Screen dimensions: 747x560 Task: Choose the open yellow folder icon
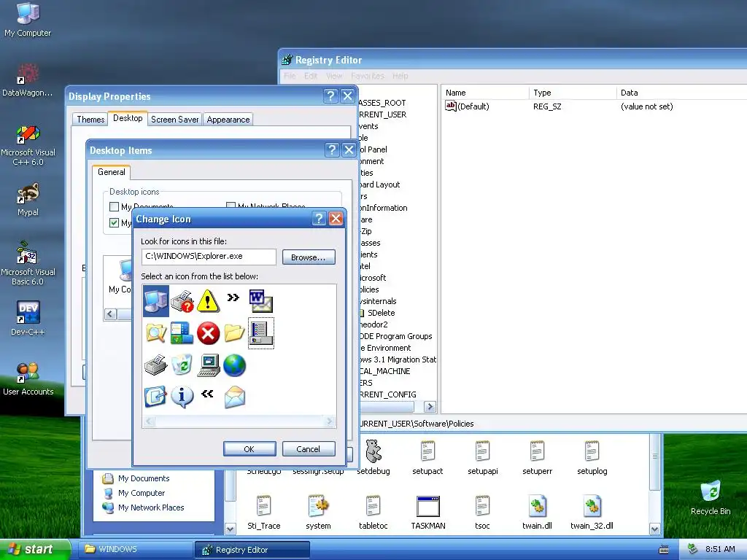[234, 332]
